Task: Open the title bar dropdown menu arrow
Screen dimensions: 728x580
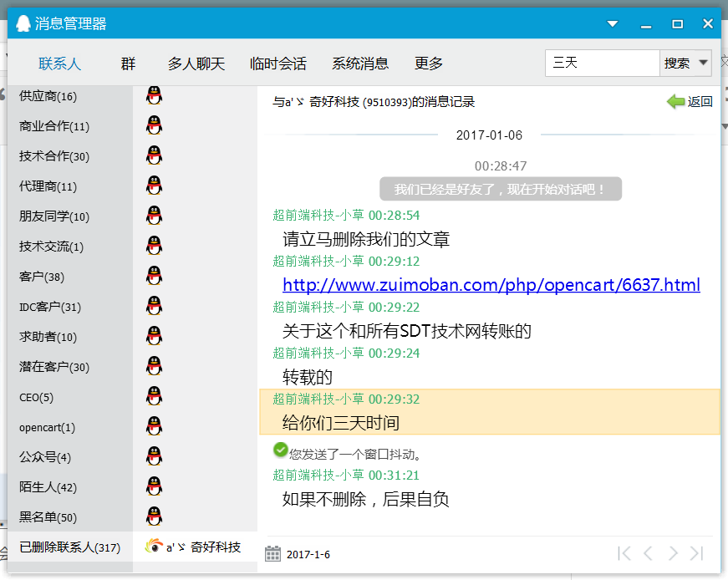Action: [613, 23]
